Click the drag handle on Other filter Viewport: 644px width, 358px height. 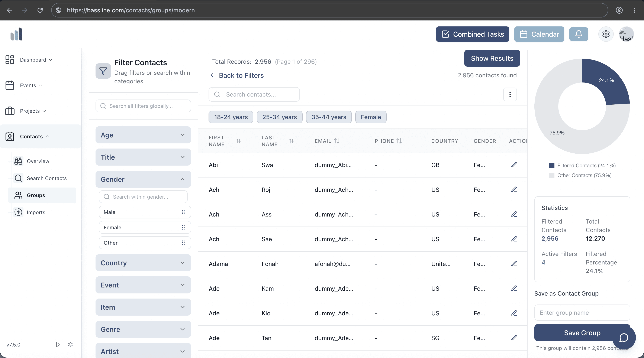183,243
